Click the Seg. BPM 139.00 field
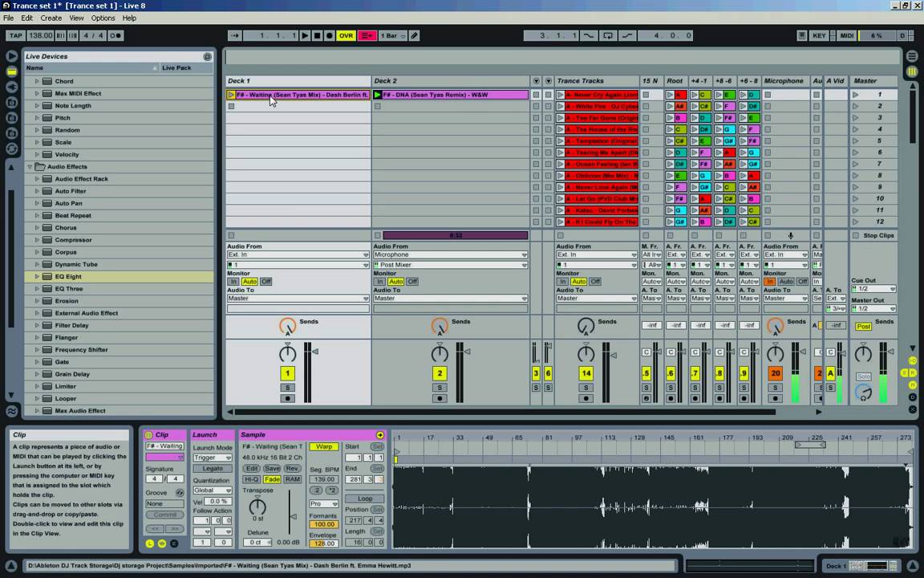Screen dimensions: 924x578 [323, 479]
